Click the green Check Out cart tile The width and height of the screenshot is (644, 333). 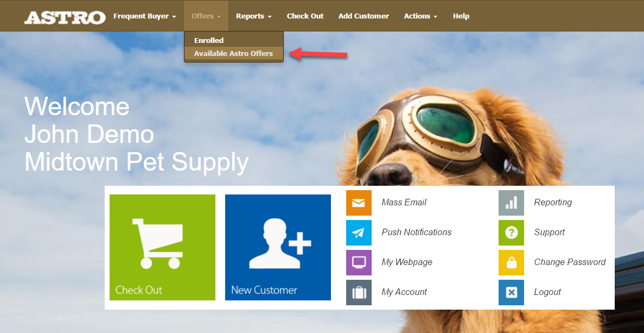click(x=162, y=247)
